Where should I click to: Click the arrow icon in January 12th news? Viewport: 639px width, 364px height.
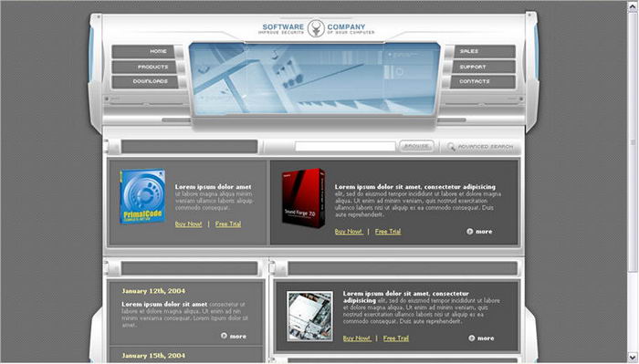point(224,336)
